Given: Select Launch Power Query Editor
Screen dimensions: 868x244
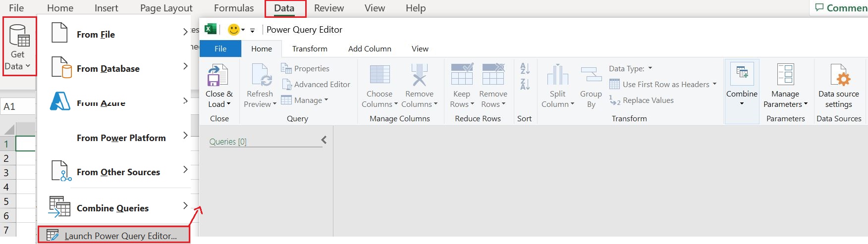Looking at the screenshot, I should tap(114, 236).
